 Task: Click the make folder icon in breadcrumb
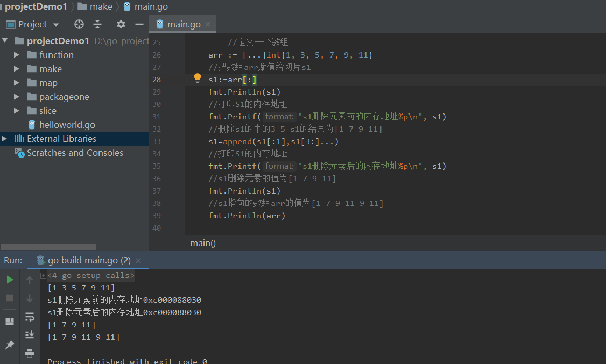82,6
